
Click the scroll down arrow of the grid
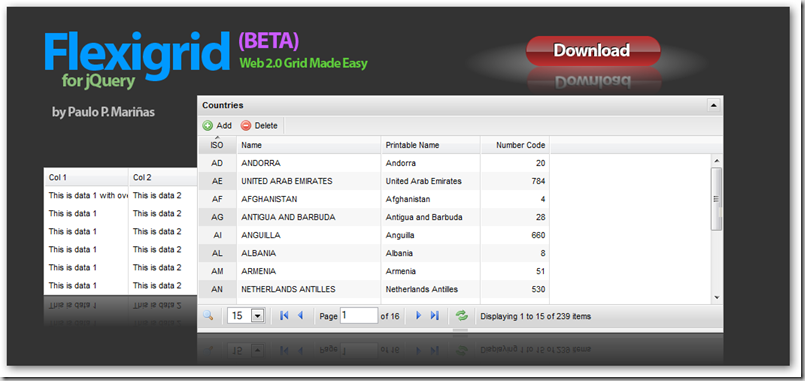(717, 297)
